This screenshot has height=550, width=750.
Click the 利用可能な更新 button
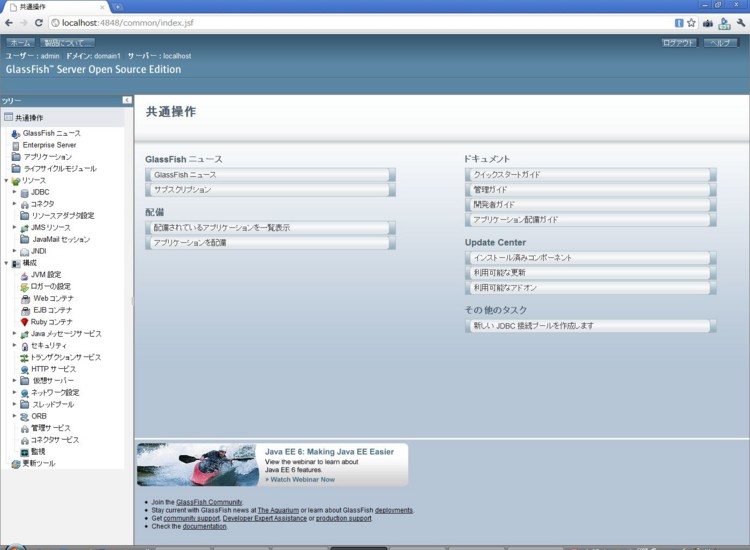pos(590,273)
